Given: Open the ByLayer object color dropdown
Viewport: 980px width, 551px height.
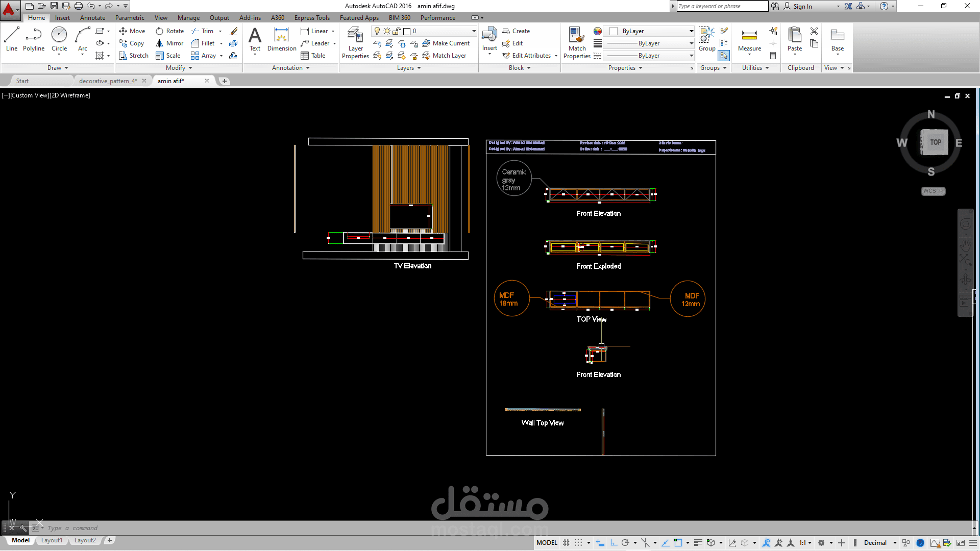Looking at the screenshot, I should pyautogui.click(x=691, y=31).
